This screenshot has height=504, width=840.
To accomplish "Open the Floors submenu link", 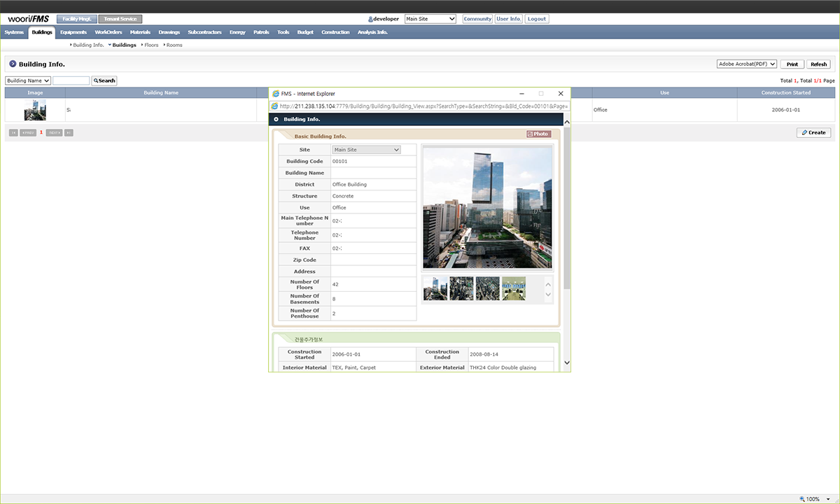I will (150, 45).
